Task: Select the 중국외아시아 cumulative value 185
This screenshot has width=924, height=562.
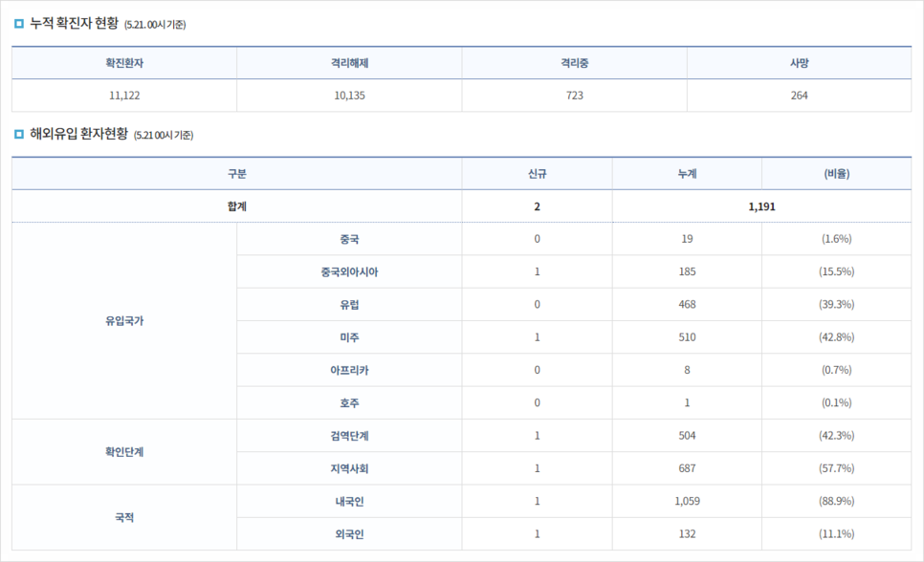Action: point(687,272)
